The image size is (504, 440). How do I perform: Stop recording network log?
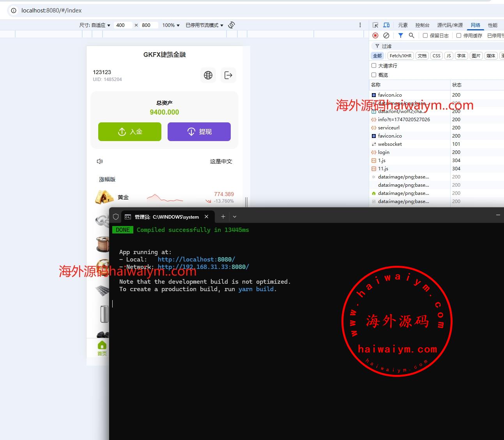375,35
